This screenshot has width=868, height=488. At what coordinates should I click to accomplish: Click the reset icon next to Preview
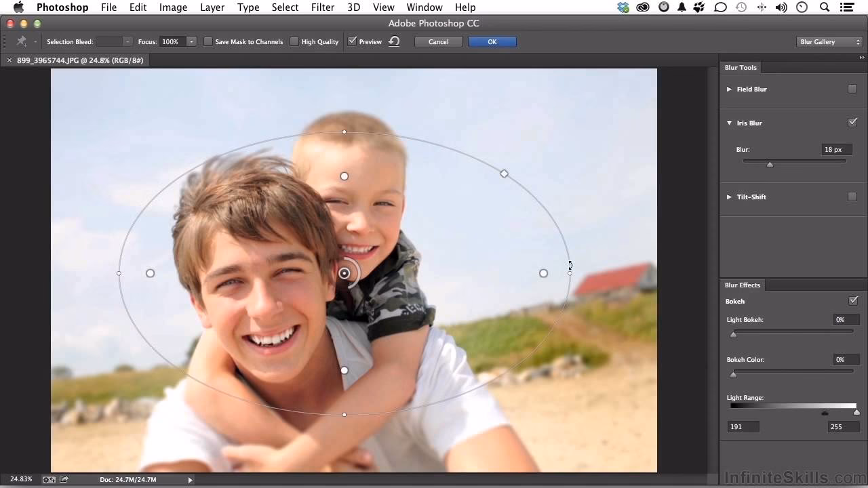393,41
